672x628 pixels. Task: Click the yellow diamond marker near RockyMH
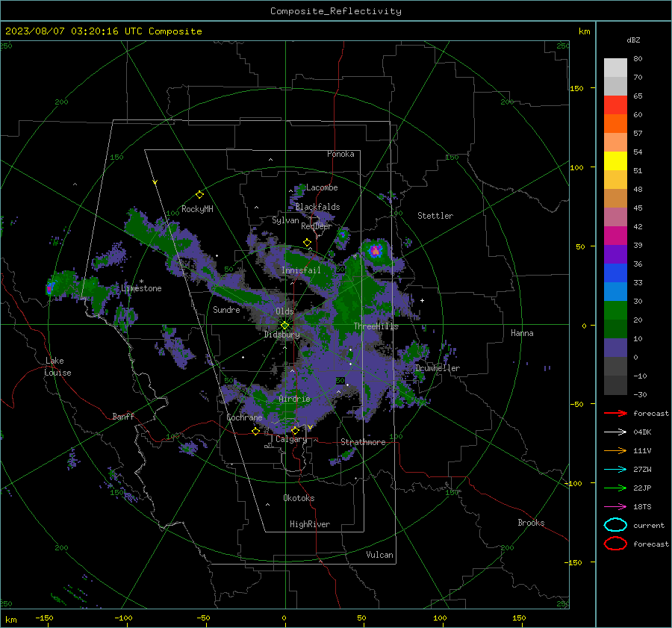pyautogui.click(x=199, y=195)
